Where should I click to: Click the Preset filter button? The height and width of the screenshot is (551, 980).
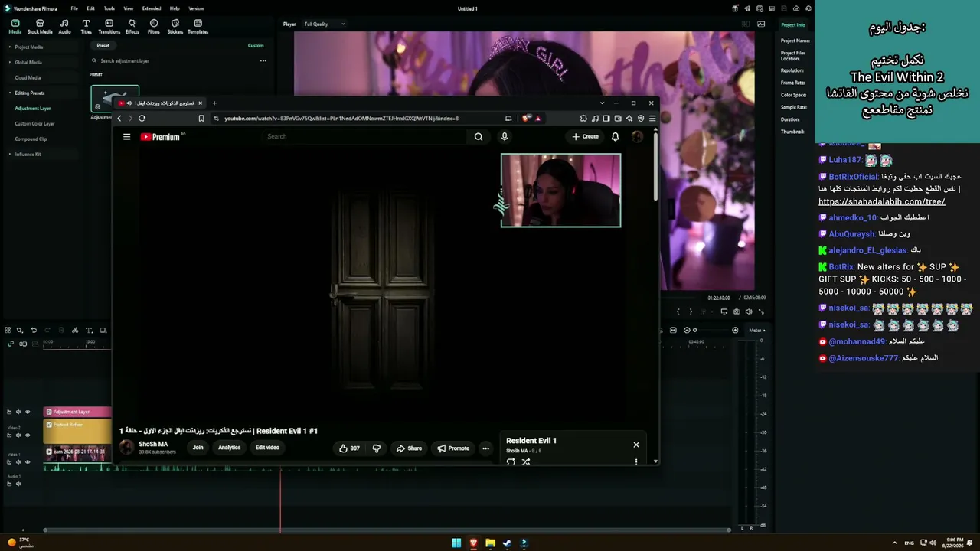pyautogui.click(x=103, y=45)
